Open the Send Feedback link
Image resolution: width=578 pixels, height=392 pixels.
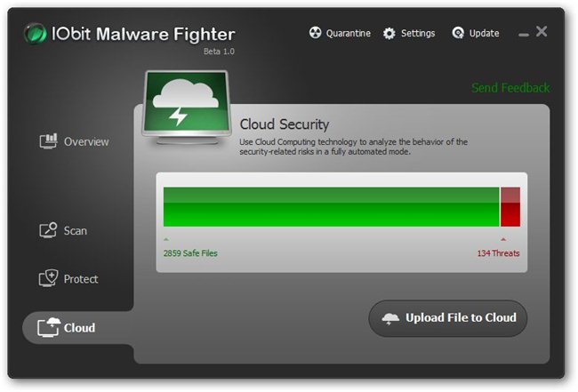coord(510,88)
